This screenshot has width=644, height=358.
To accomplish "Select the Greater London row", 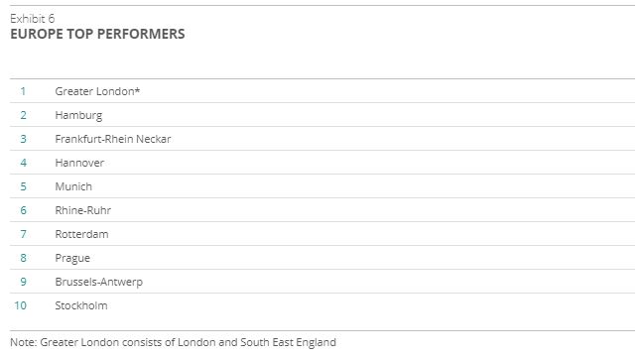I will (x=322, y=90).
